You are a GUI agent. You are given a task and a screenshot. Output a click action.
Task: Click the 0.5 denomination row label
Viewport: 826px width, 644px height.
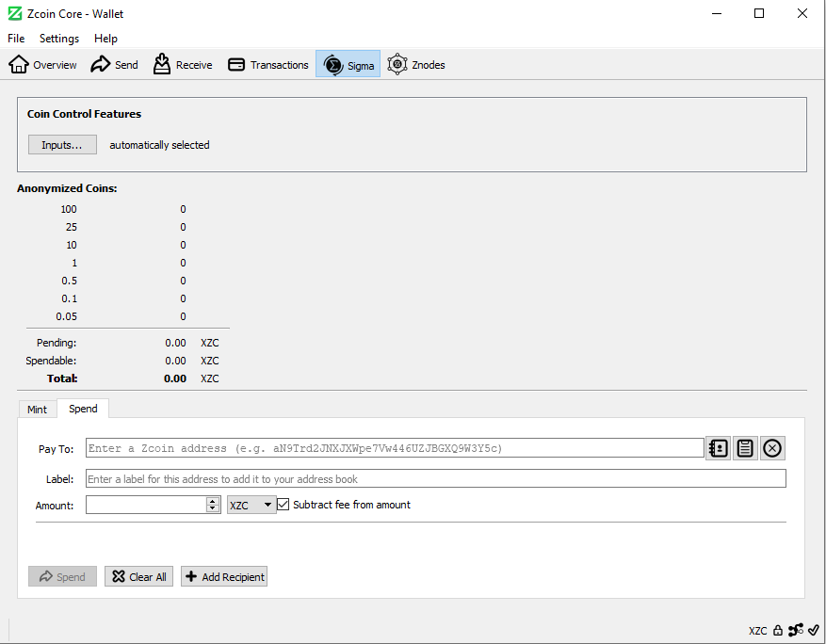69,281
